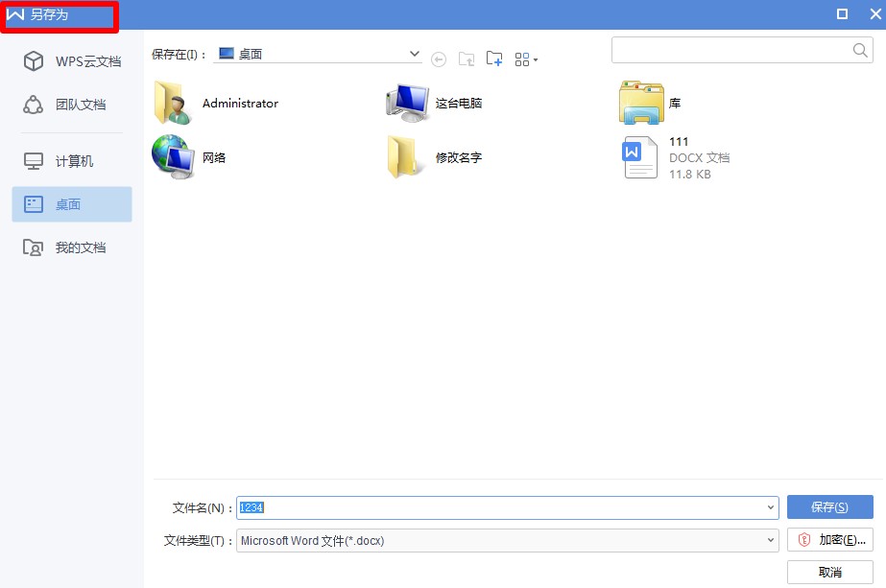Image resolution: width=886 pixels, height=588 pixels.
Task: Select the 网络 network icon
Action: [173, 157]
